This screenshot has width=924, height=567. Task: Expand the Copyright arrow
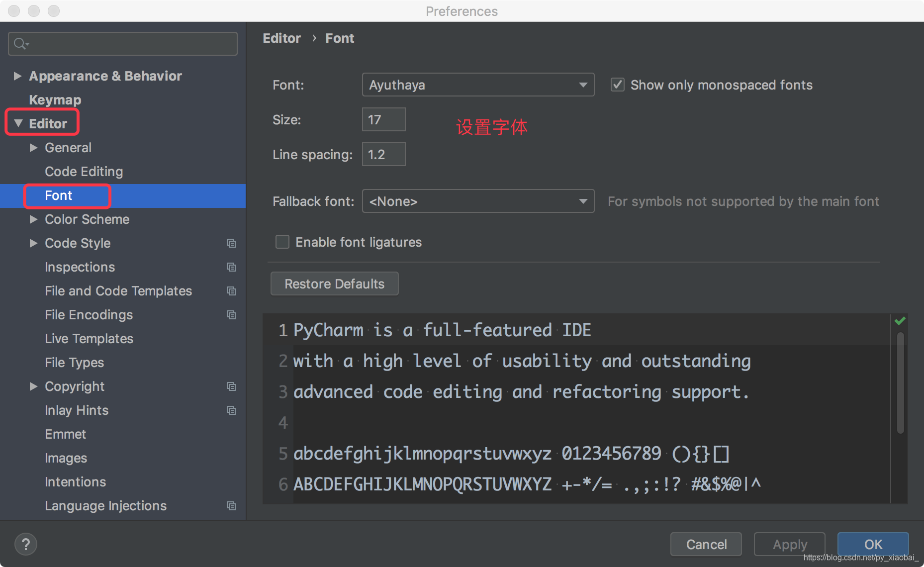click(33, 386)
